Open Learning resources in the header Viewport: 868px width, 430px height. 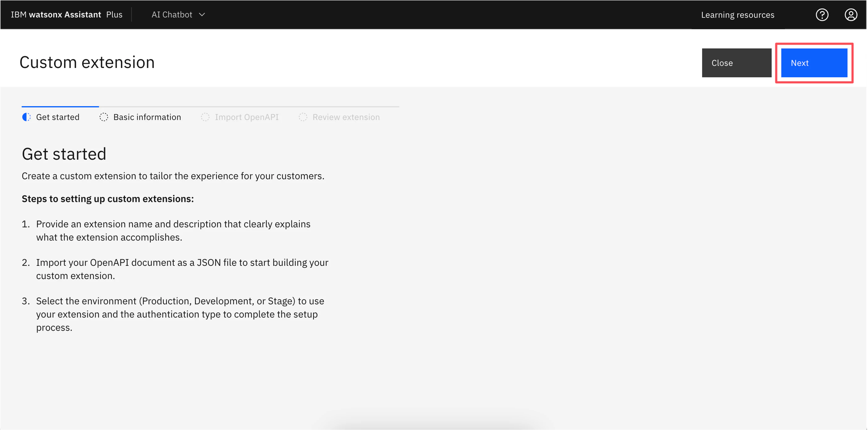point(738,15)
